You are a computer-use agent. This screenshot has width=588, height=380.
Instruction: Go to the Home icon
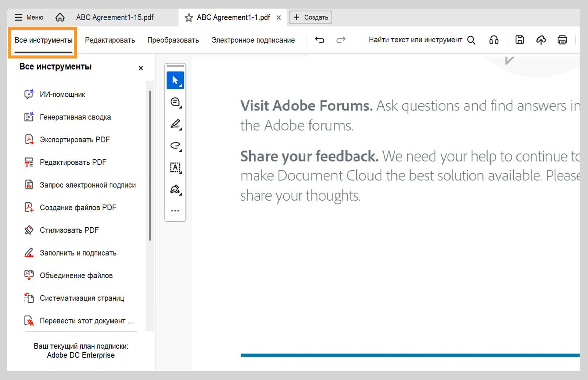tap(60, 17)
